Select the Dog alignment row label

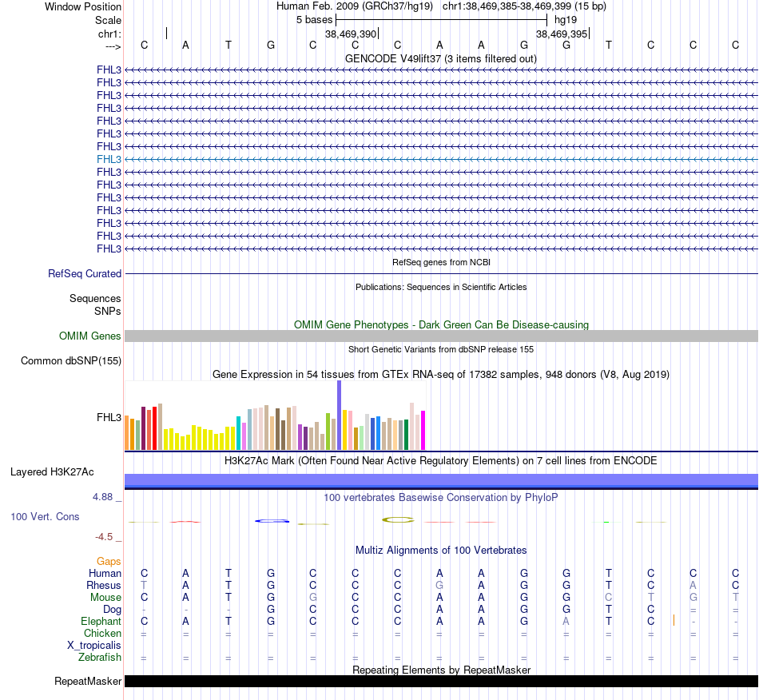click(112, 609)
